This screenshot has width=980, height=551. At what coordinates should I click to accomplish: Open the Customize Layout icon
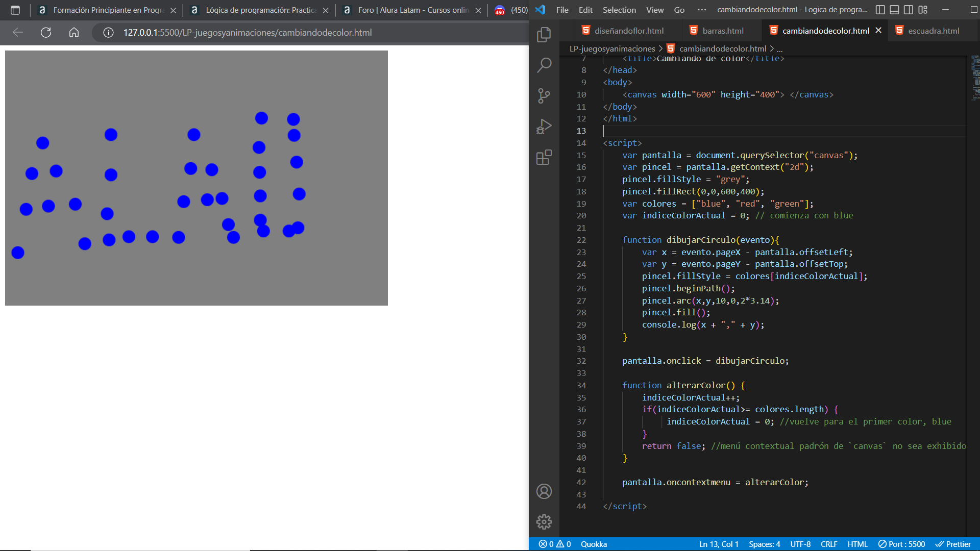pyautogui.click(x=923, y=10)
